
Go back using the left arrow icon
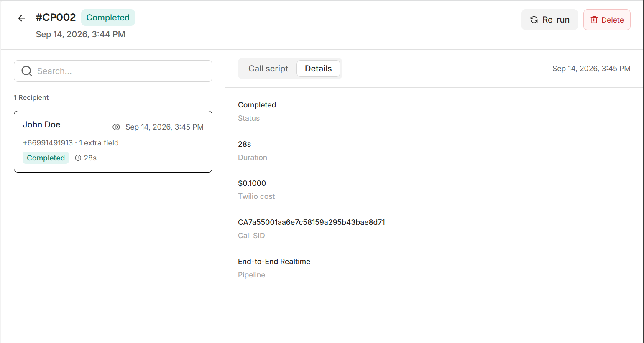[x=21, y=18]
